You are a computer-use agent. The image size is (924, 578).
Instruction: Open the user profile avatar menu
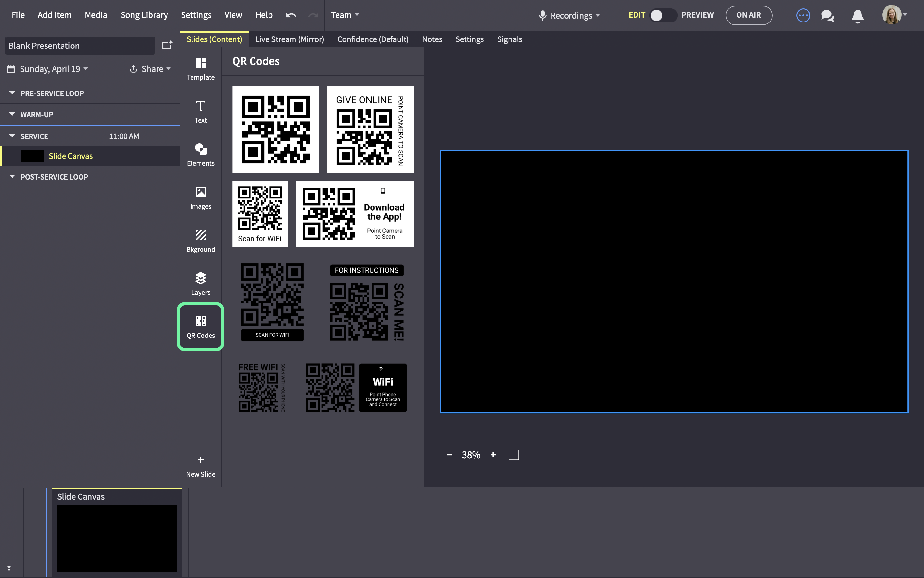[894, 15]
